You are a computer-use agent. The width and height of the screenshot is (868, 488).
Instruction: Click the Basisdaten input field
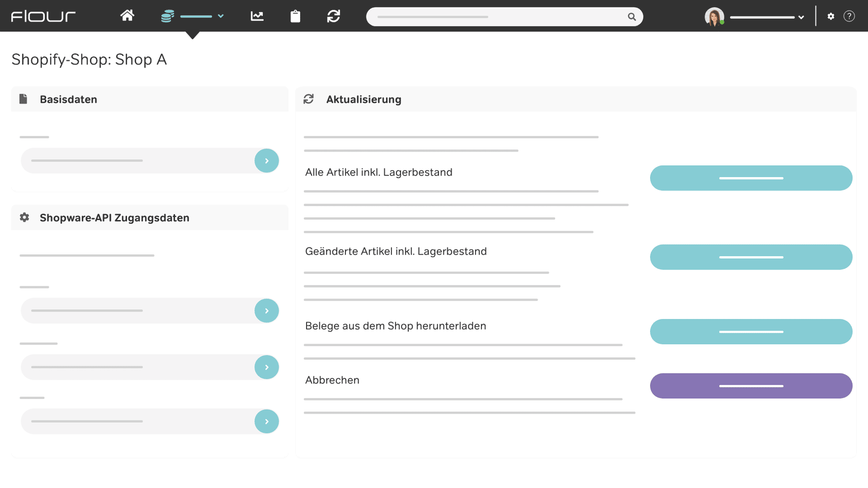[x=150, y=161]
